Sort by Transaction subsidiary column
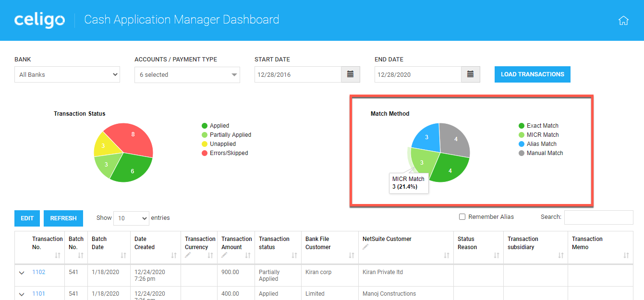This screenshot has width=644, height=300. tap(561, 255)
